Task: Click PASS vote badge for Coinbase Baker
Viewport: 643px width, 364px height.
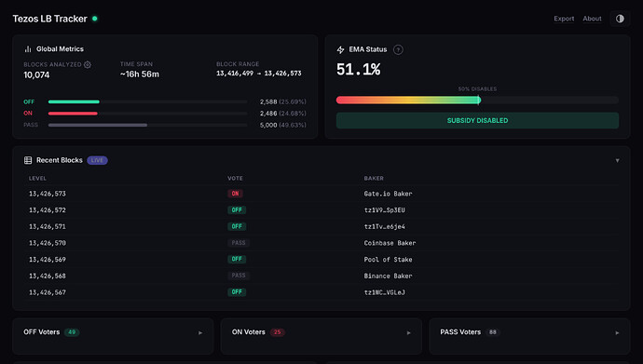Action: pyautogui.click(x=239, y=243)
